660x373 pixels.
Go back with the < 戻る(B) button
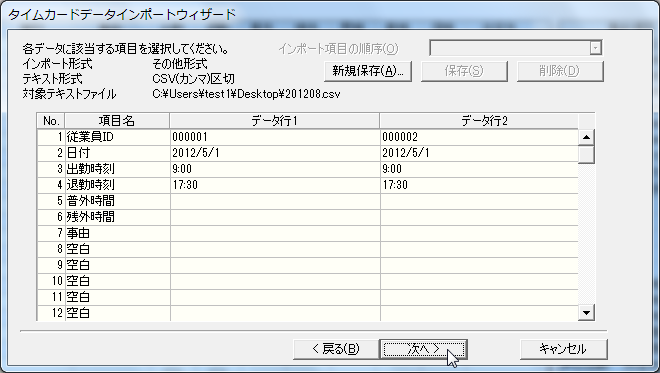click(335, 349)
